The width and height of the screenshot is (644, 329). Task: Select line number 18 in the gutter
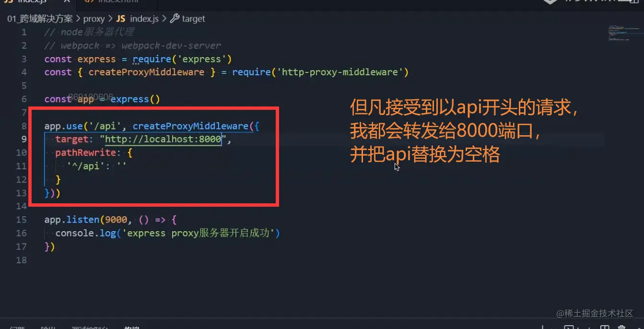(x=21, y=260)
